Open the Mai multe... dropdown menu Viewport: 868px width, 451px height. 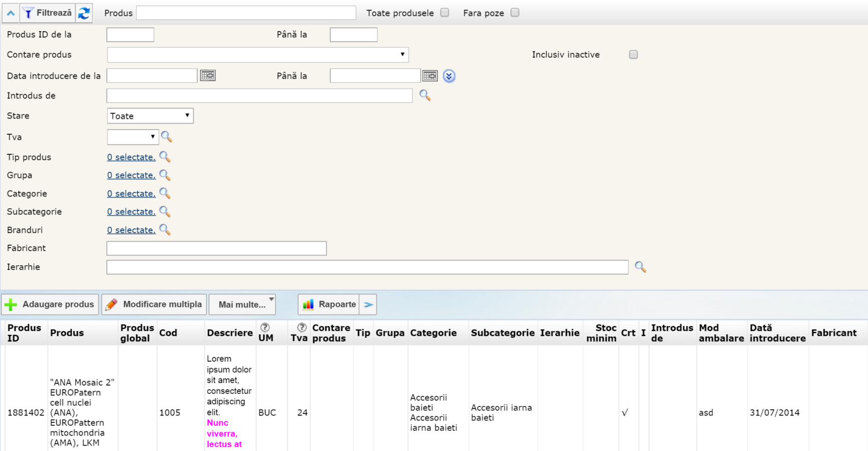(x=242, y=304)
